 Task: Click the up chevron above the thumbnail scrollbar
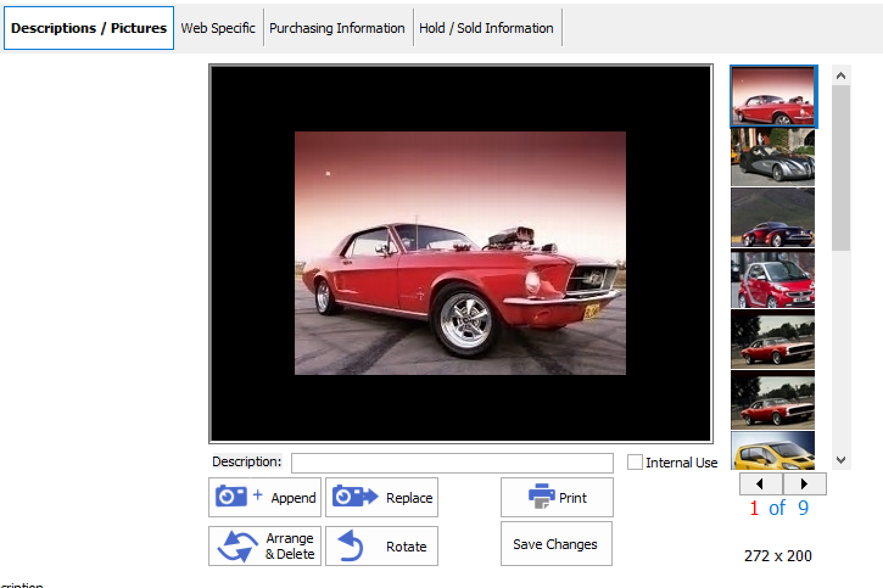(x=840, y=75)
